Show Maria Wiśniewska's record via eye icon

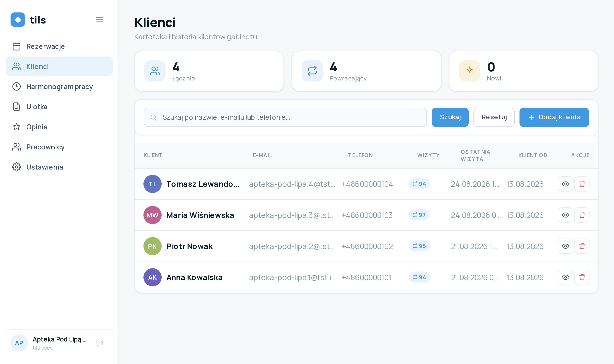click(565, 215)
